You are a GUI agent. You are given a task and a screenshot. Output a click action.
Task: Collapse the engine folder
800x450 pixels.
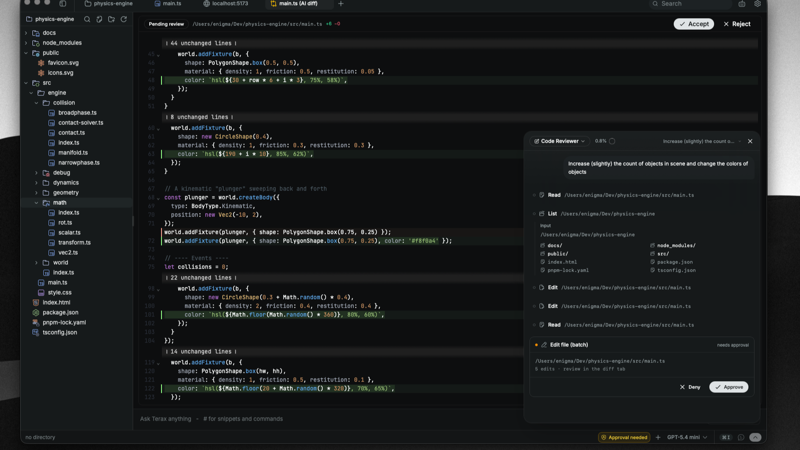[31, 93]
